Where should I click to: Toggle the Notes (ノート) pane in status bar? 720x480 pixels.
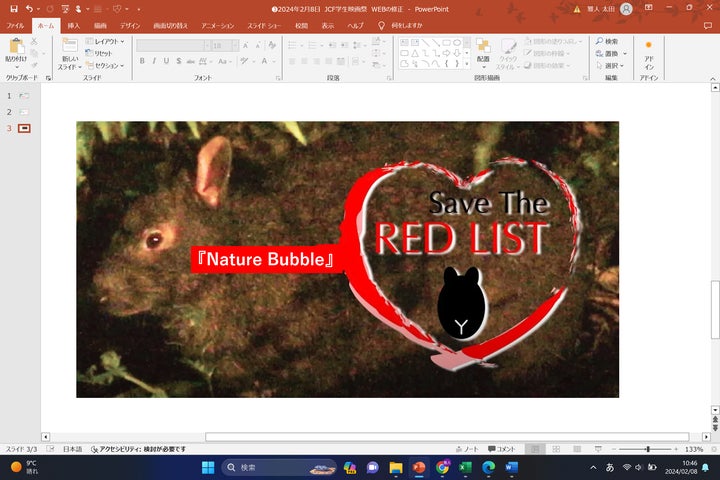pos(466,449)
